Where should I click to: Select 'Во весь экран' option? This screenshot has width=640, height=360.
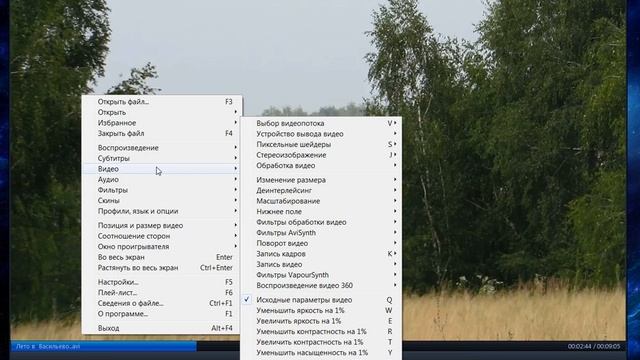point(162,258)
